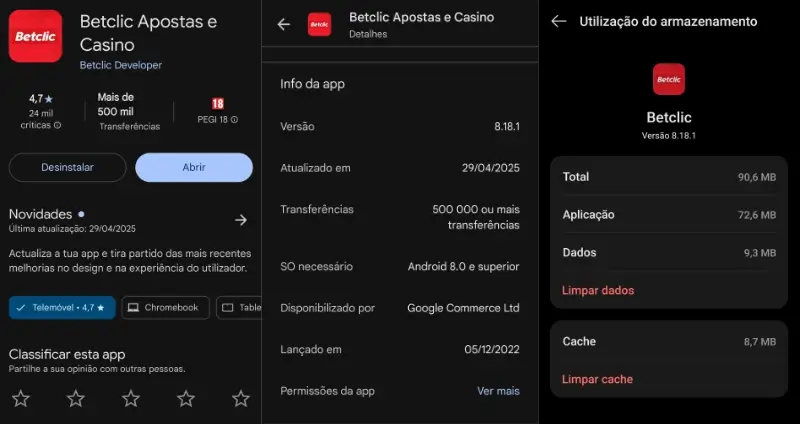The height and width of the screenshot is (424, 800).
Task: Tap Mais de 500 mil Transferências
Action: point(129,112)
